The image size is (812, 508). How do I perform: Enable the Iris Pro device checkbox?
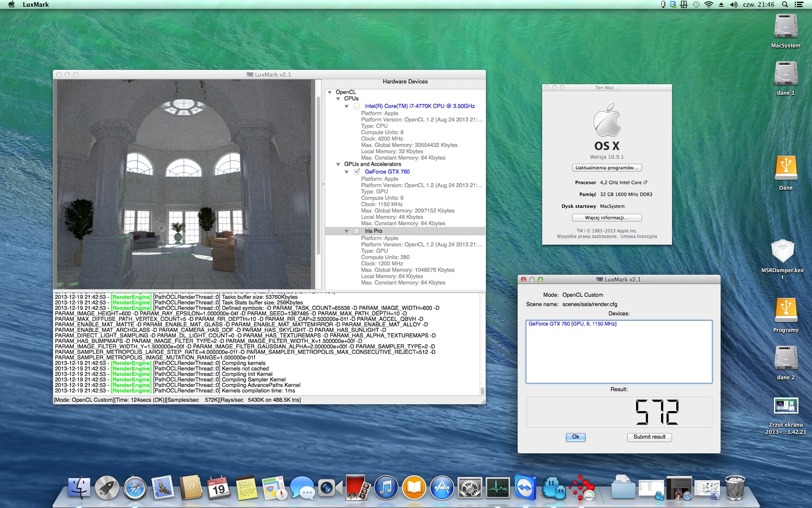(357, 231)
